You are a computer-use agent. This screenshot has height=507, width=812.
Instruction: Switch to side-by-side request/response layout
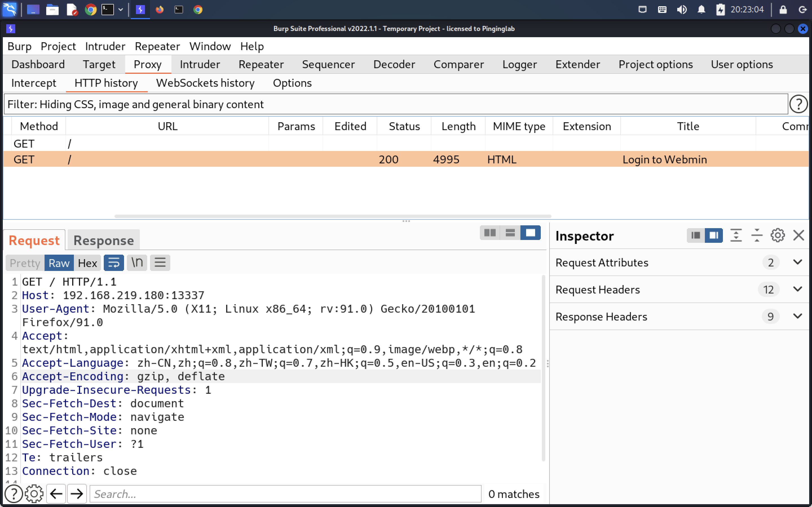[x=489, y=233]
